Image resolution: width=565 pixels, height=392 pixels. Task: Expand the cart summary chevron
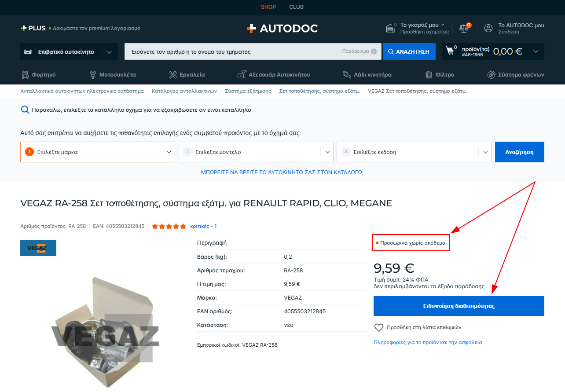(x=536, y=51)
